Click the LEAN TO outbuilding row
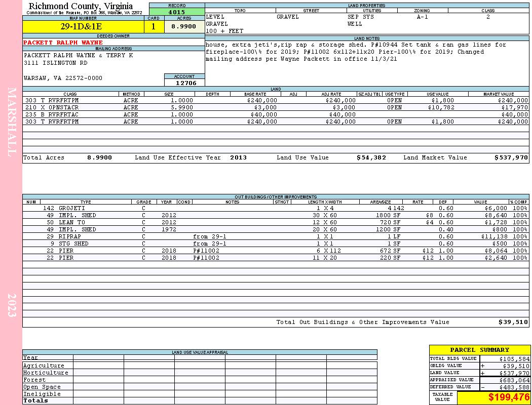 [276, 222]
